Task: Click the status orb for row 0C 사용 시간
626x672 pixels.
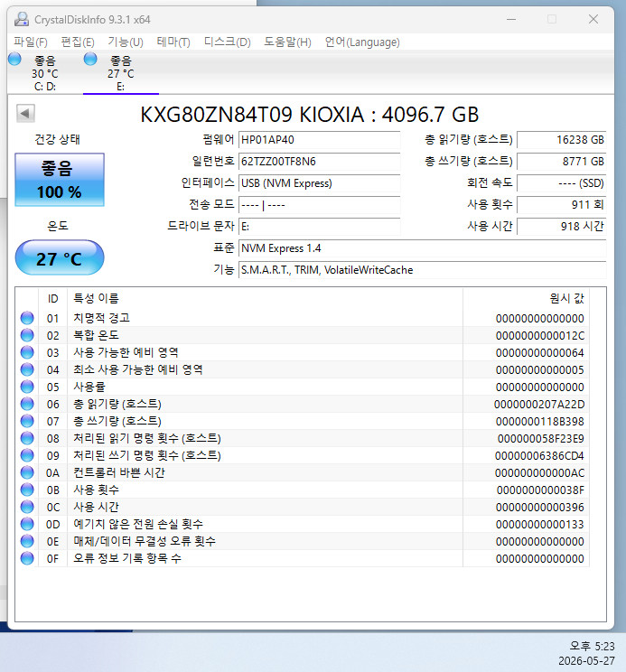Action: click(27, 507)
